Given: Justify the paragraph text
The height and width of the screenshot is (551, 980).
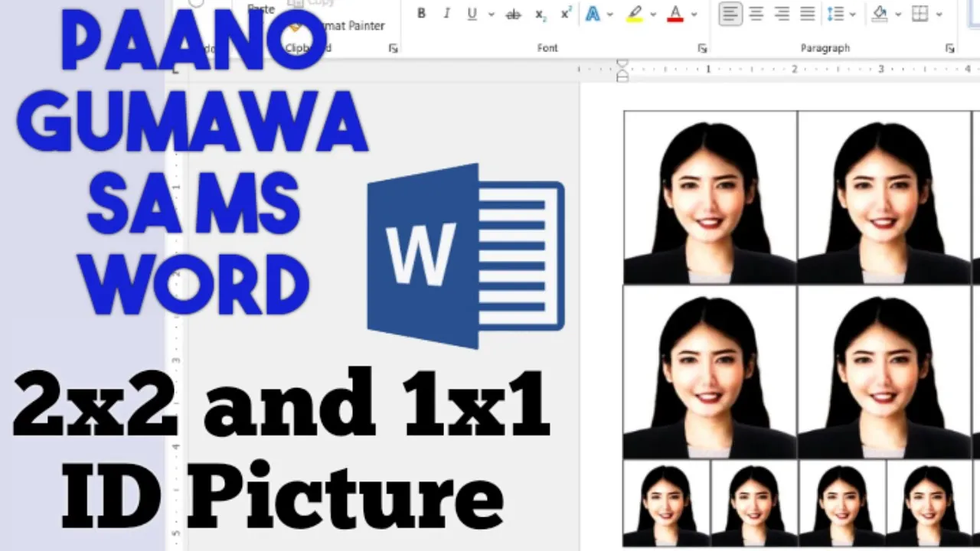Looking at the screenshot, I should (807, 14).
